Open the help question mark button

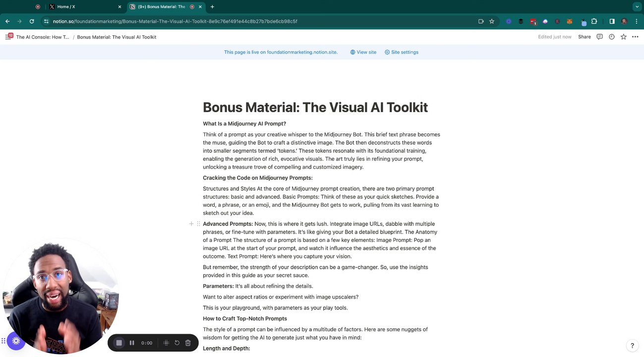(x=632, y=346)
